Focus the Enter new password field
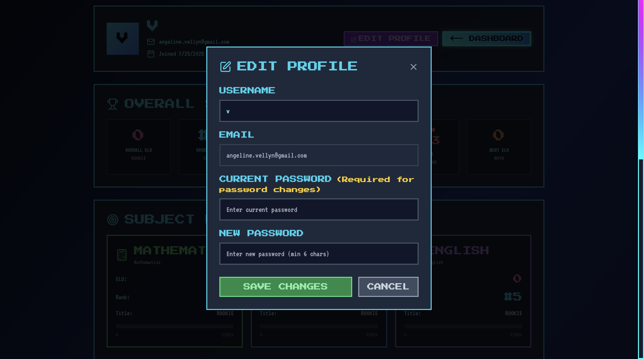The width and height of the screenshot is (644, 359). tap(319, 254)
